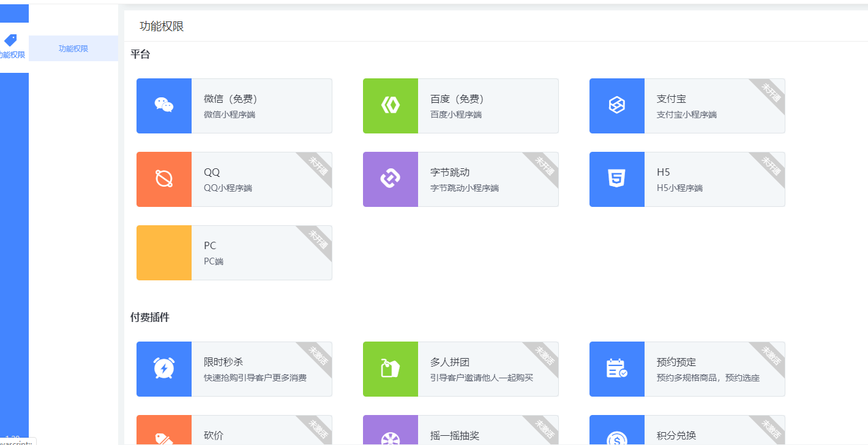
Task: Click the 砍价 plugin title
Action: (x=214, y=435)
